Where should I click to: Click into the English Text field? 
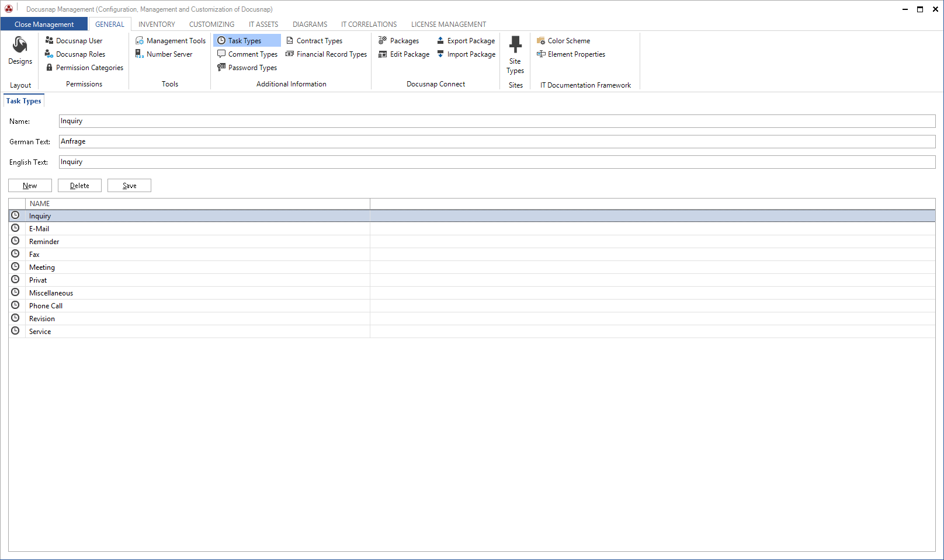(x=497, y=162)
